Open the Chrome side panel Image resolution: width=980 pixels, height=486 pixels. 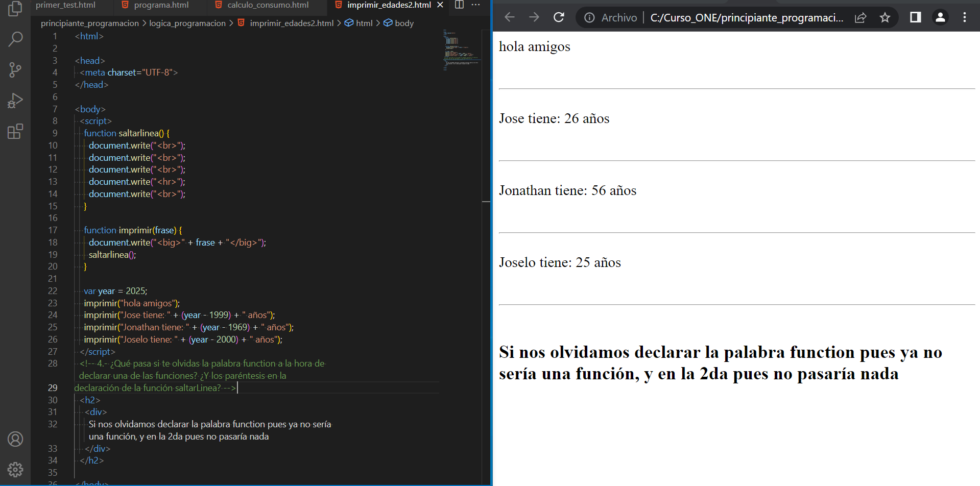coord(916,17)
